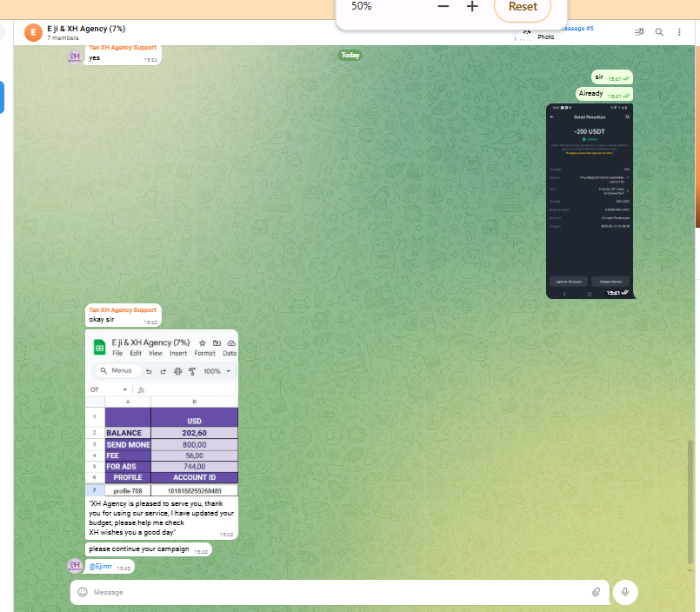Click the zoom in plus icon
This screenshot has height=612, width=700.
472,6
